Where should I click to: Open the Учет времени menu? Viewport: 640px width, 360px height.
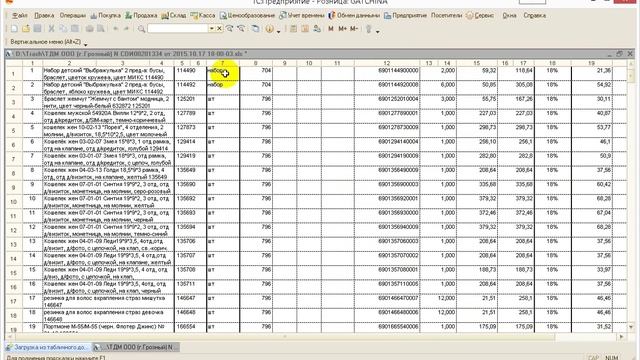pyautogui.click(x=302, y=16)
